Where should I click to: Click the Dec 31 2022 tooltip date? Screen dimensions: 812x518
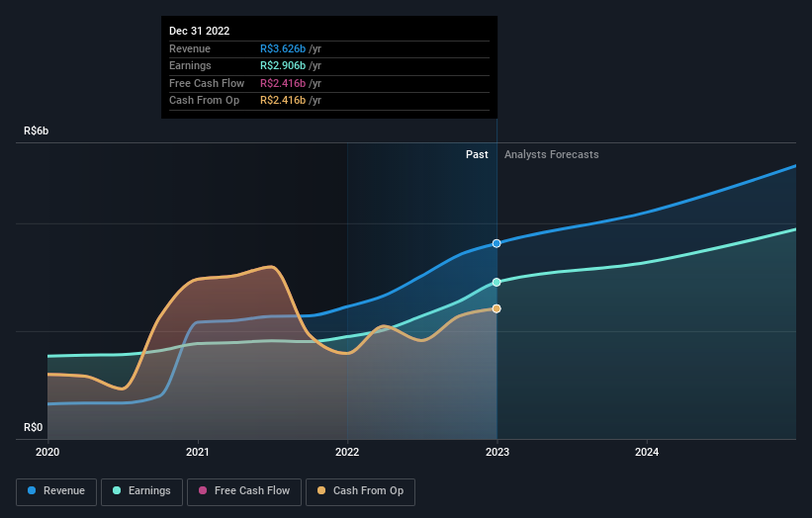pos(200,31)
